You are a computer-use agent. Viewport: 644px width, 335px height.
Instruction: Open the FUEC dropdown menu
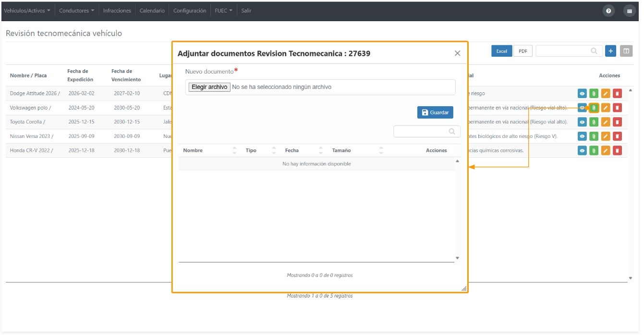click(223, 11)
